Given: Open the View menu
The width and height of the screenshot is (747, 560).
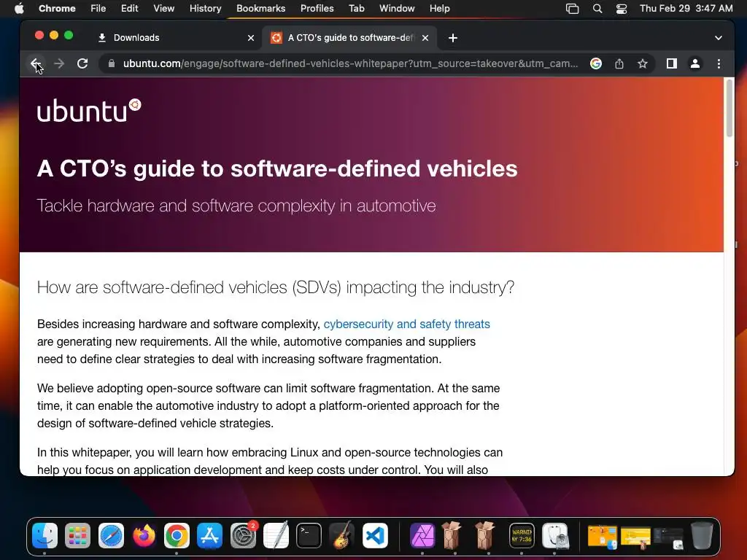Looking at the screenshot, I should pyautogui.click(x=163, y=9).
